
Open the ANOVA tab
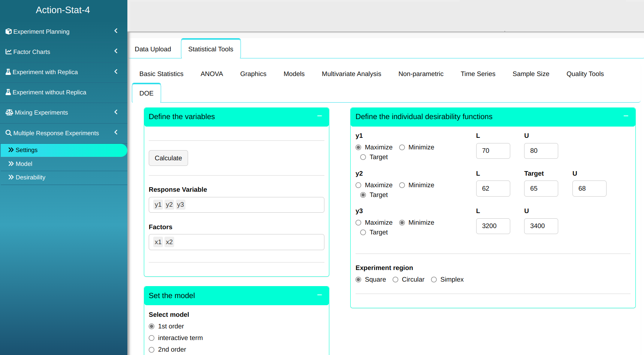pyautogui.click(x=212, y=74)
